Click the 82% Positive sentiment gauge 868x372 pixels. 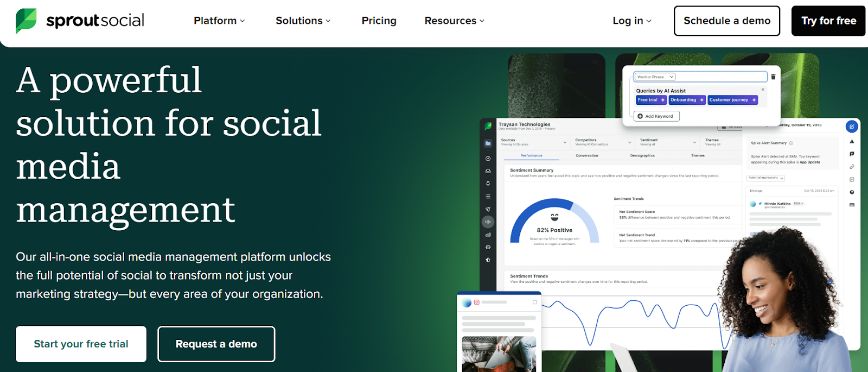coord(554,222)
